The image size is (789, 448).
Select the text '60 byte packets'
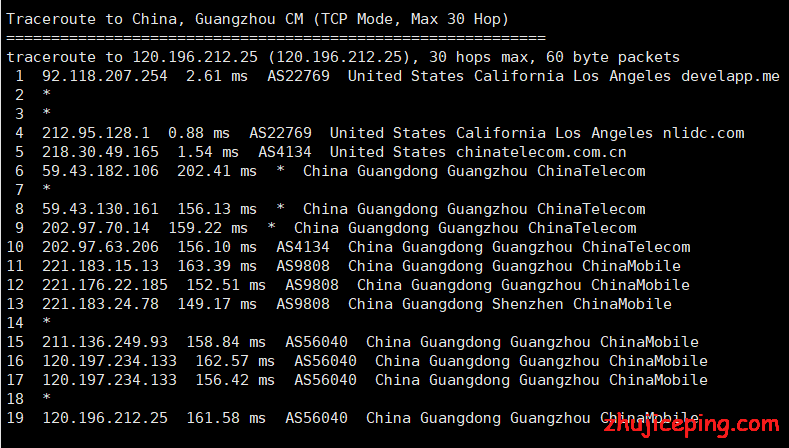(613, 57)
